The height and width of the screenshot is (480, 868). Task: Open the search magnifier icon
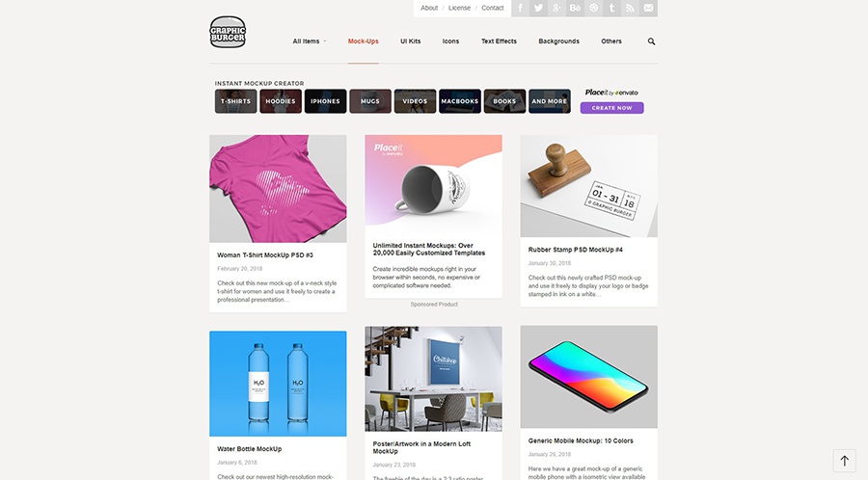pos(652,41)
